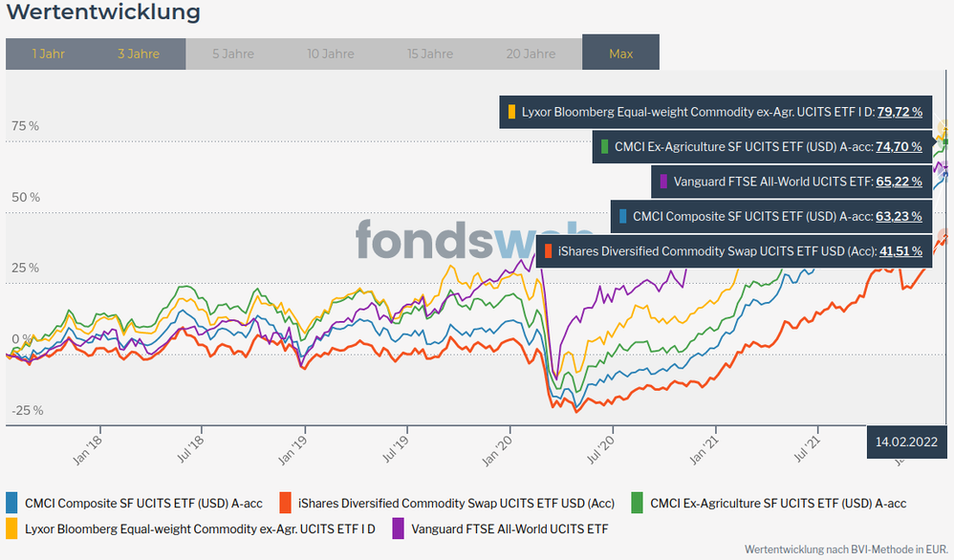Show the Max time range
The width and height of the screenshot is (954, 560).
pos(620,54)
